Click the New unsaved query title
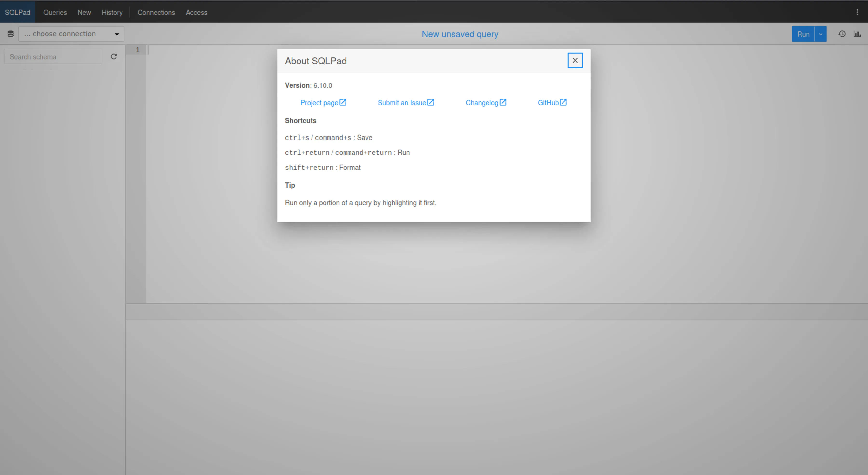The image size is (868, 475). tap(460, 34)
